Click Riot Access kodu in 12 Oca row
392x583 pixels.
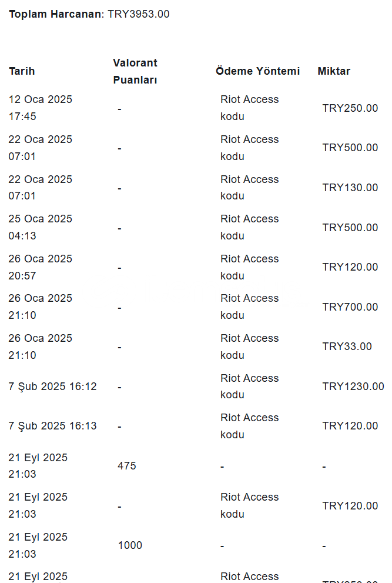point(249,108)
